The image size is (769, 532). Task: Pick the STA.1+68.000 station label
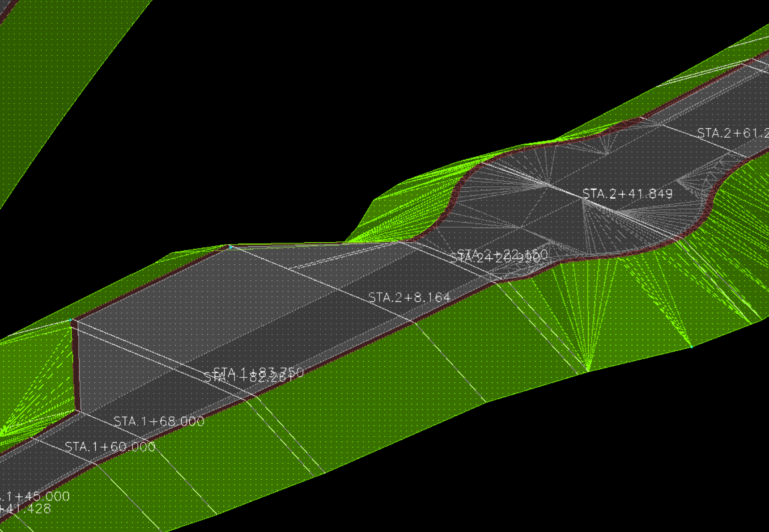click(159, 421)
